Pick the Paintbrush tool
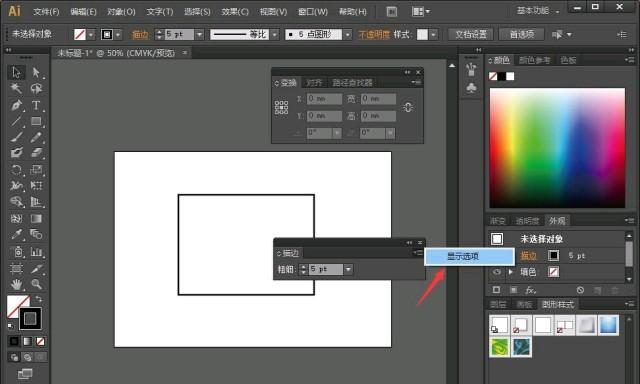The image size is (640, 384). click(x=16, y=137)
